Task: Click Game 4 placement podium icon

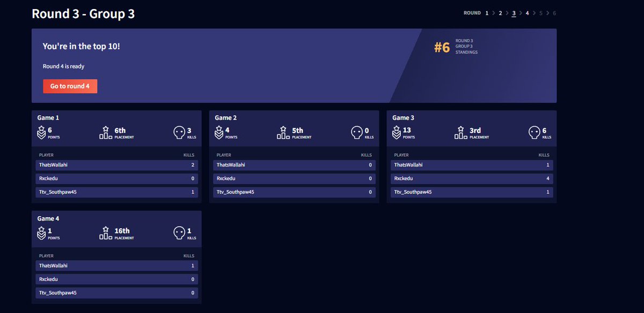Action: (x=106, y=233)
